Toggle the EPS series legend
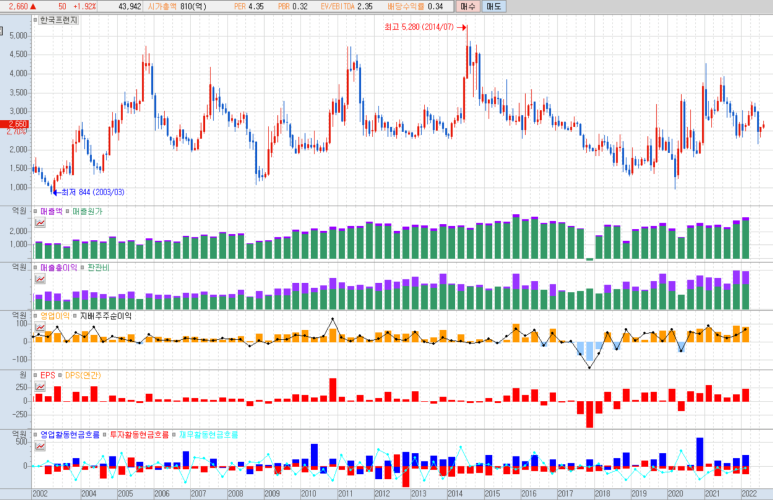This screenshot has height=500, width=773. [x=44, y=375]
